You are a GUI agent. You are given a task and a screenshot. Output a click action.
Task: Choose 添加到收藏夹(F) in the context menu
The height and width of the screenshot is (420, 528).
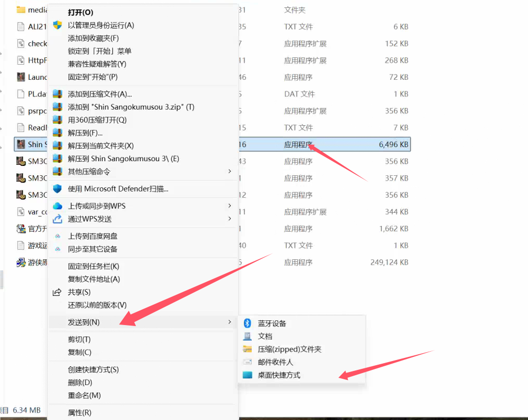[93, 38]
